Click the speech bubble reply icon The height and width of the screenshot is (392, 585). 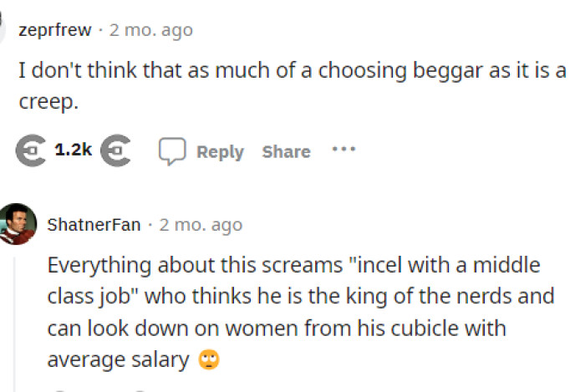pos(171,151)
